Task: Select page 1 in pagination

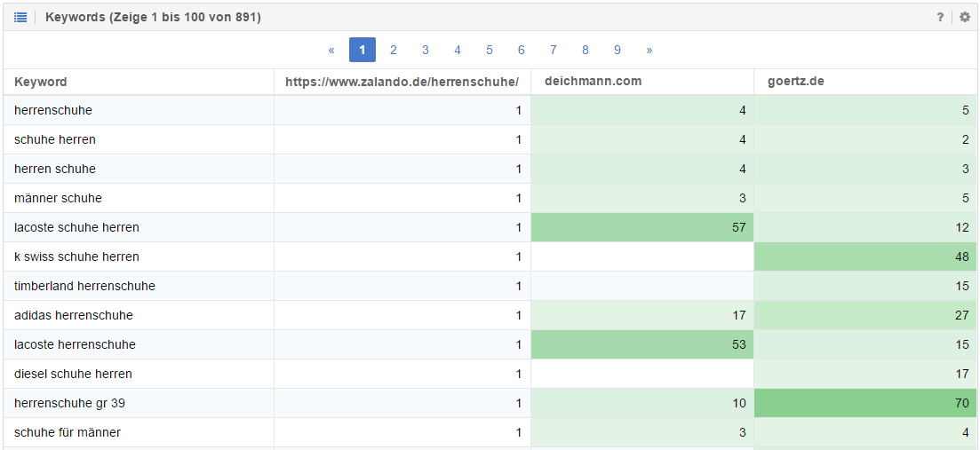Action: click(362, 50)
